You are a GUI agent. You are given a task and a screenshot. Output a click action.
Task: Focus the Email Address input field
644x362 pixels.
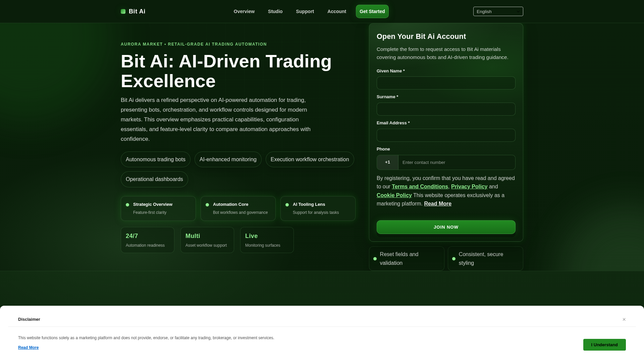tap(446, 135)
